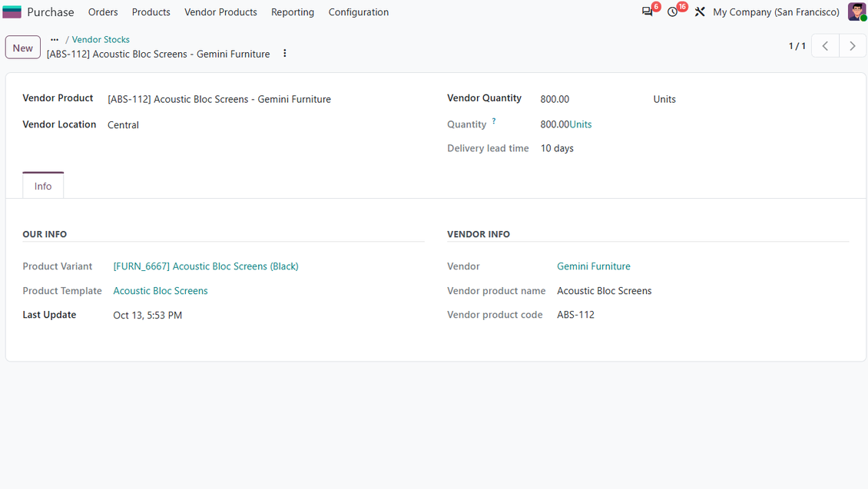Viewport: 868px width, 489px height.
Task: Click the New button
Action: pyautogui.click(x=23, y=48)
